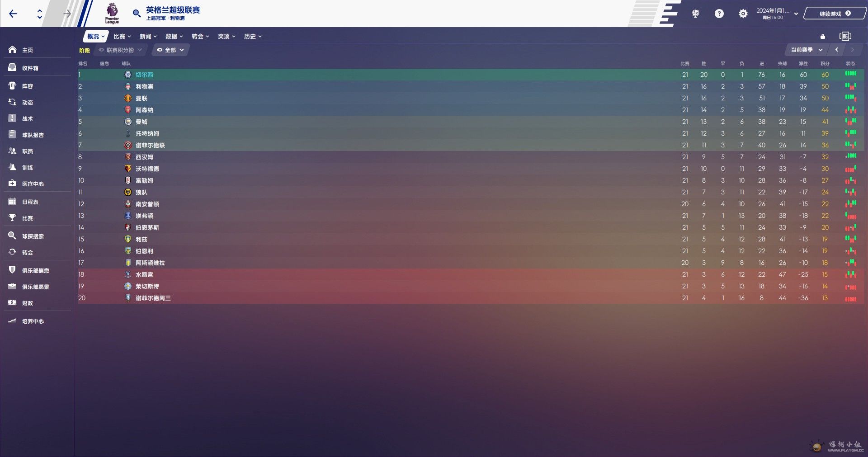Click 上届冠军 - 利物浦 subtitle
868x457 pixels.
click(165, 19)
